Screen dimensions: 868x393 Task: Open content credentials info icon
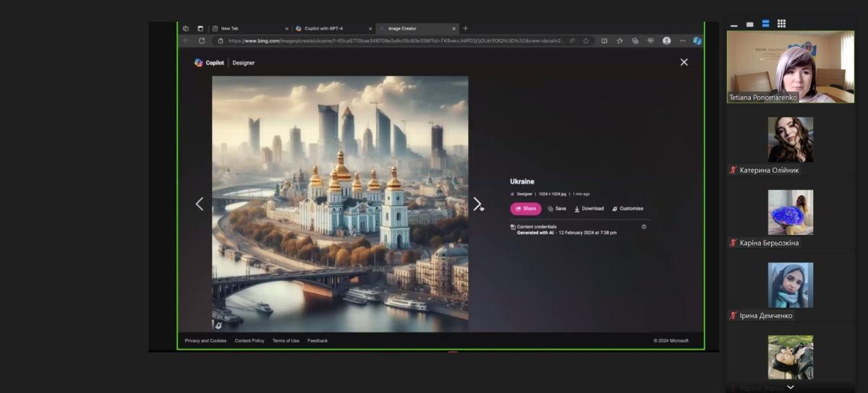[644, 227]
